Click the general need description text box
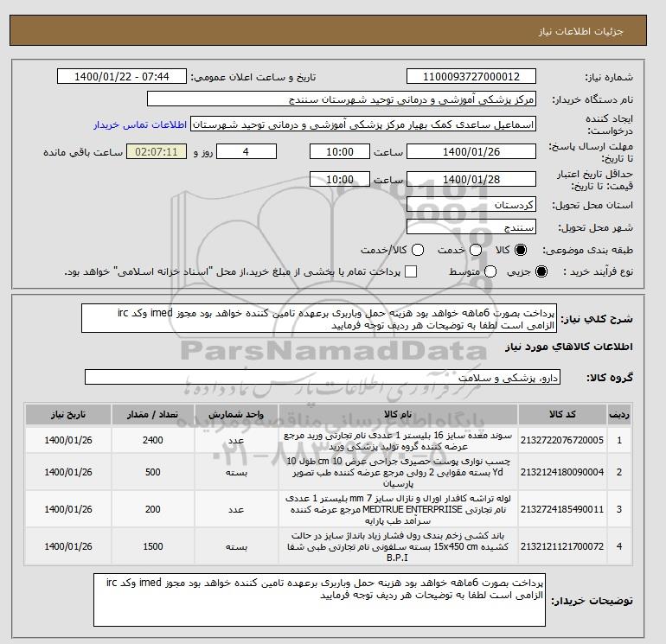Screen dimensions: 666x644 (x=319, y=318)
